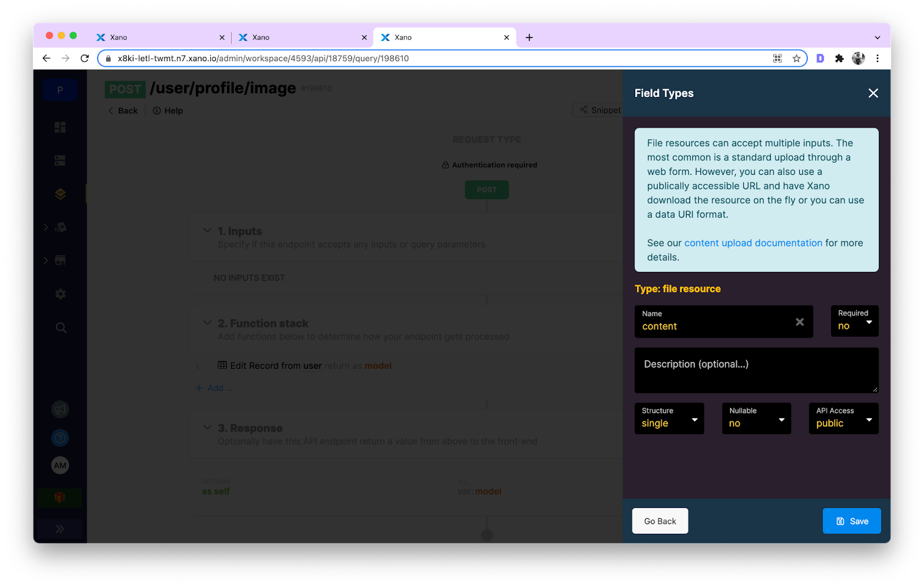The height and width of the screenshot is (587, 924).
Task: Toggle the Nullable dropdown showing no
Action: tap(756, 418)
